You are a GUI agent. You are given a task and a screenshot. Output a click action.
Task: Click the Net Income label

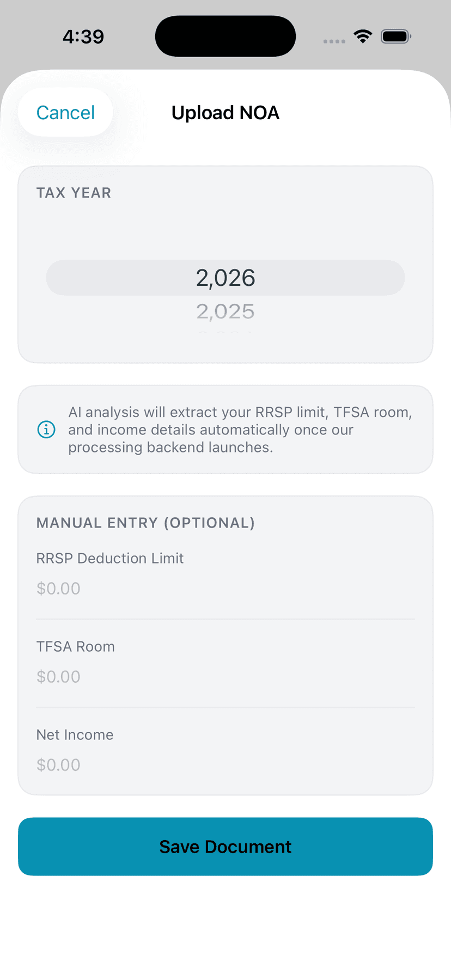(x=75, y=734)
